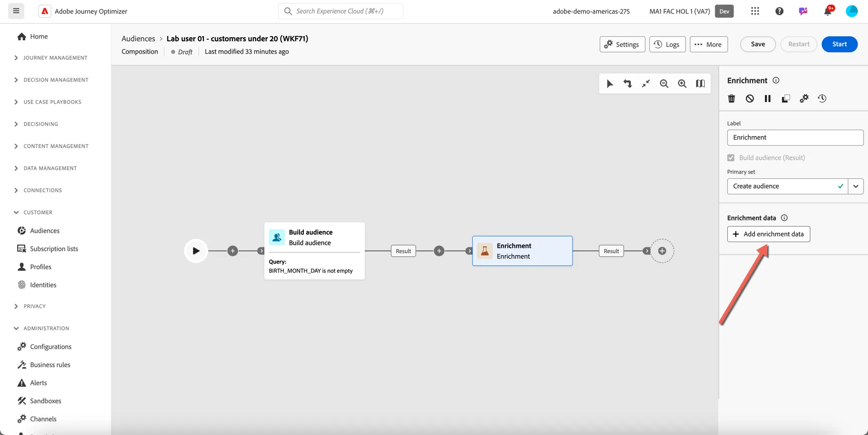Disable the Enrichment activity icon

point(749,98)
